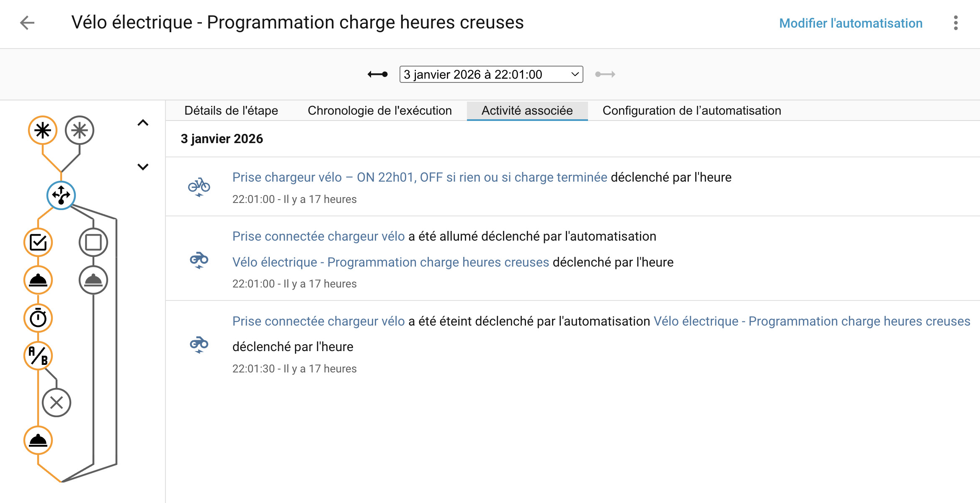Open the trace date dropdown

click(491, 74)
